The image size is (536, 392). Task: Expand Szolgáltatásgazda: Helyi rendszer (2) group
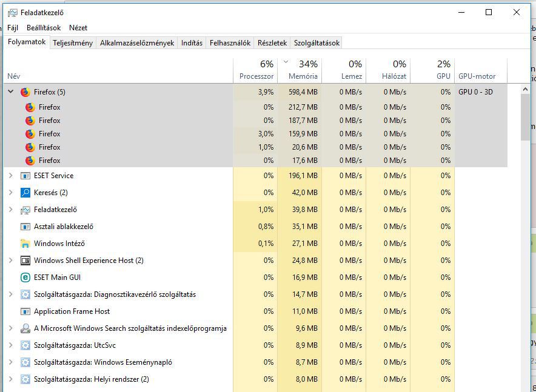(10, 379)
